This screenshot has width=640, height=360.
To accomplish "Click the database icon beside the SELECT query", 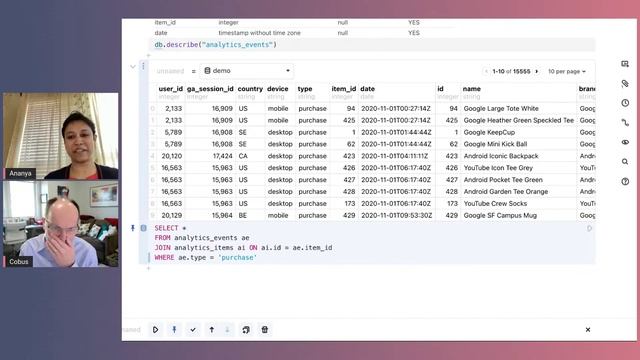I will tap(144, 228).
